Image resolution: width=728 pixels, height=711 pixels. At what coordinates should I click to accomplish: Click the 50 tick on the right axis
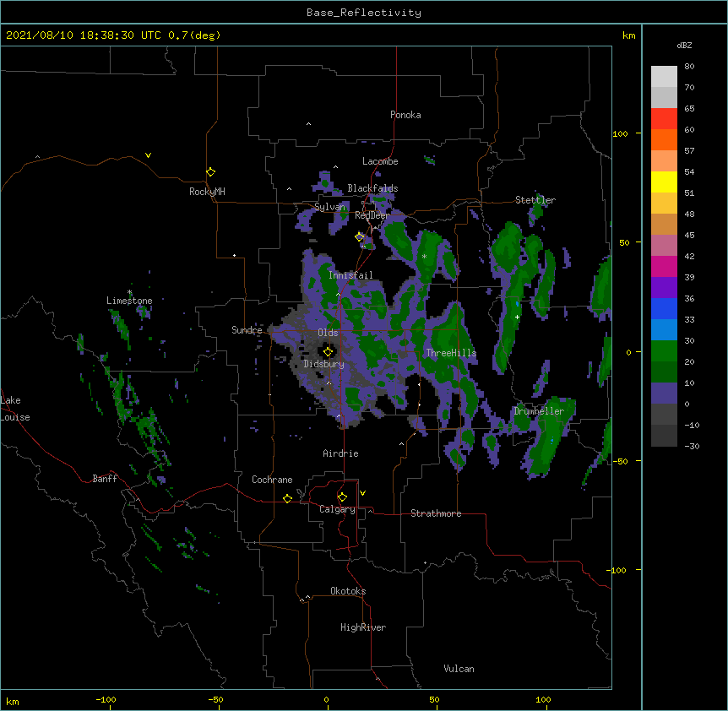624,242
